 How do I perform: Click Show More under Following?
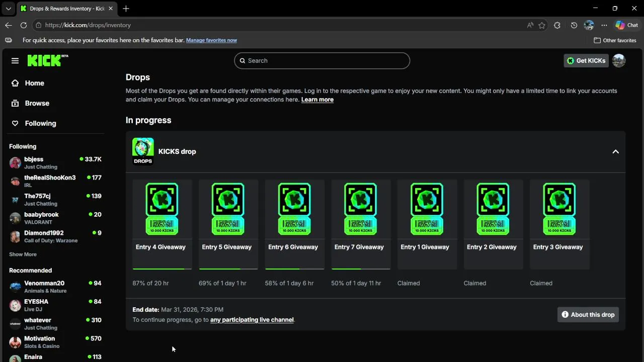23,254
